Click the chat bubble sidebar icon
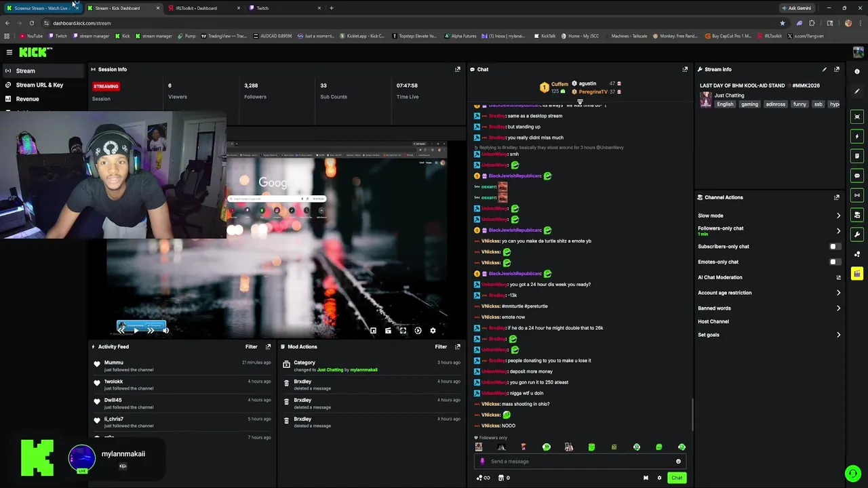This screenshot has width=868, height=488. tap(857, 176)
